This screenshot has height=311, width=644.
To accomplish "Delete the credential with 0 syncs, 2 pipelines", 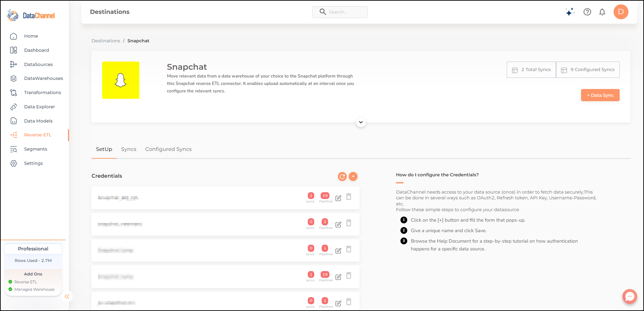I will pos(349,223).
